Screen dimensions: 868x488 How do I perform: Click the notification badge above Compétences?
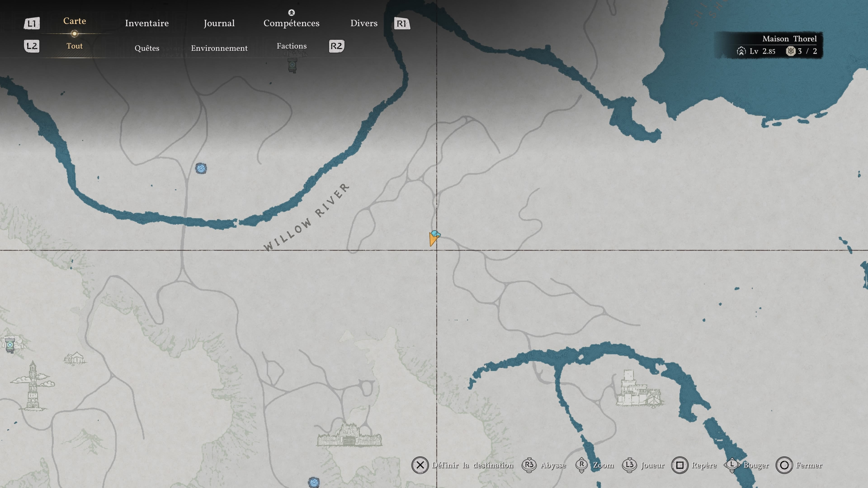[x=291, y=12]
